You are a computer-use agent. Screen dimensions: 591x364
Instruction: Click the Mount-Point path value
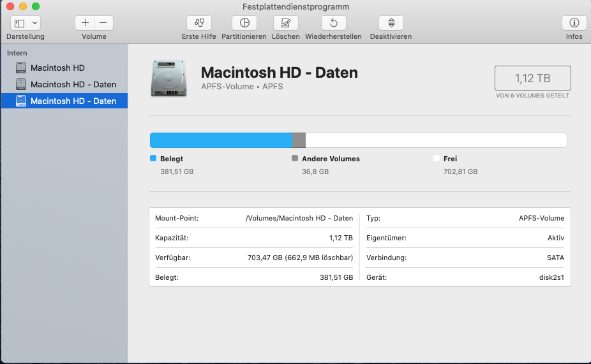tap(299, 218)
